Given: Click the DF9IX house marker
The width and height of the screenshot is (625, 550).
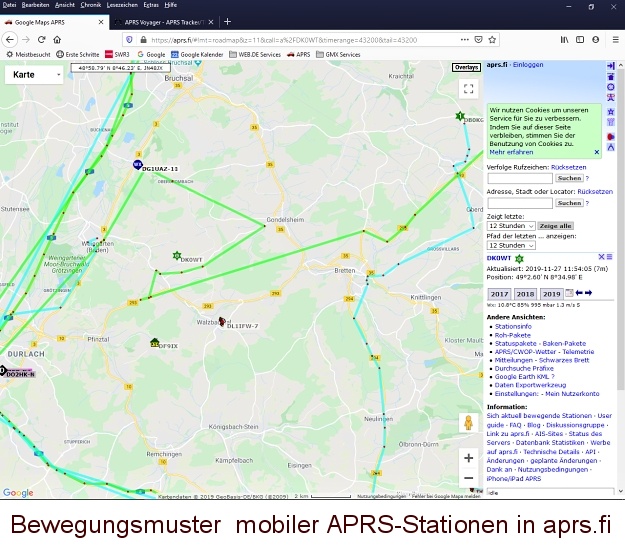Looking at the screenshot, I should click(x=155, y=343).
